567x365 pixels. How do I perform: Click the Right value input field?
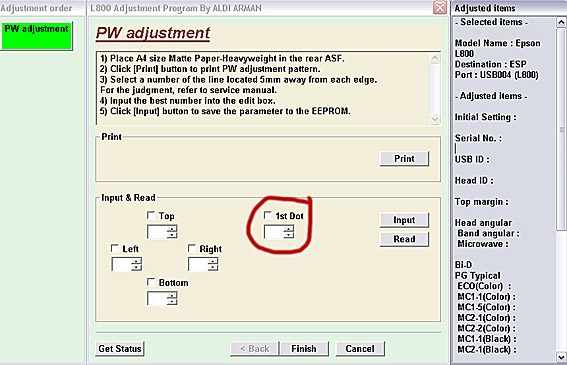[198, 264]
